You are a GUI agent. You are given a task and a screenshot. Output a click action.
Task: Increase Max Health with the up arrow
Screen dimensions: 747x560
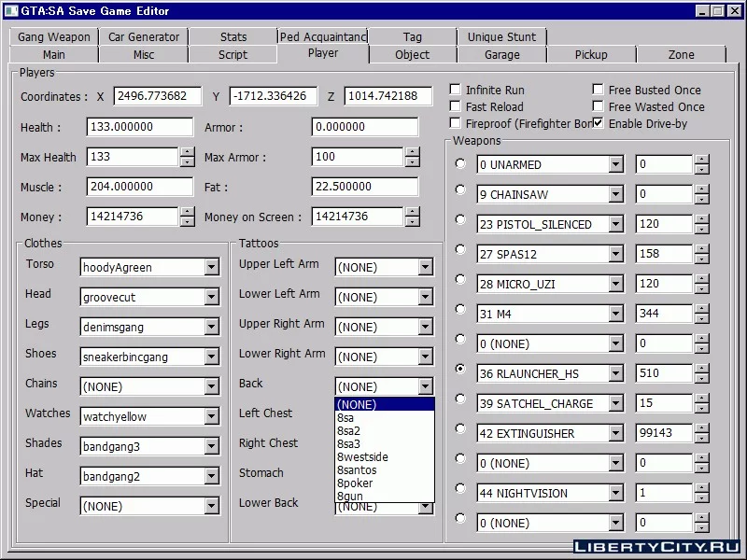188,152
